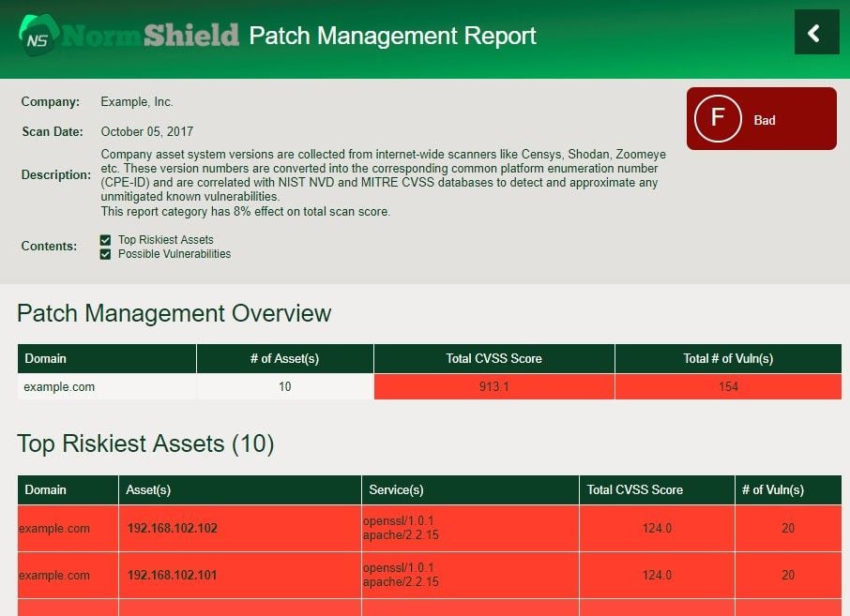Click the 'Patch Management Overview' section heading
Viewport: 850px width, 616px height.
[174, 313]
